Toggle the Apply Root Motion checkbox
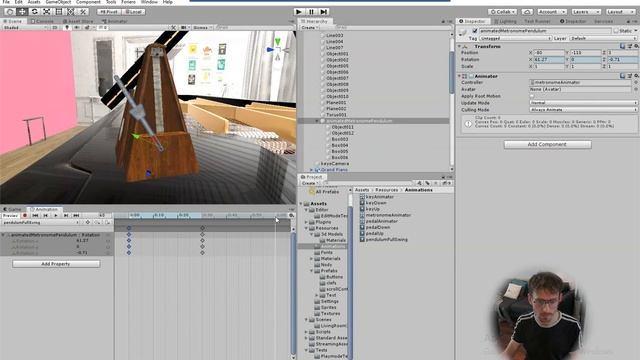Image resolution: width=640 pixels, height=360 pixels. [532, 96]
